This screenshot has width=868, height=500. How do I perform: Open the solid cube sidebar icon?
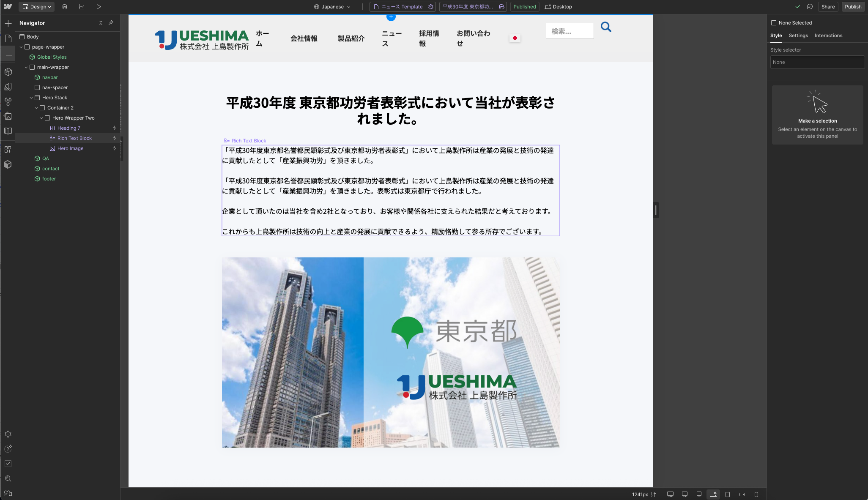coord(8,164)
